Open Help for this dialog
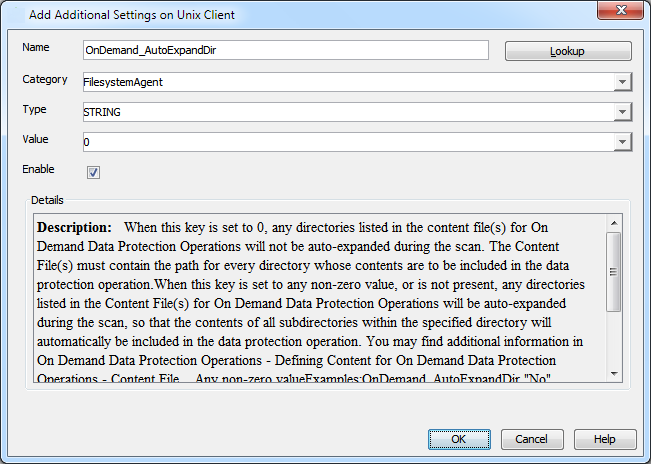The width and height of the screenshot is (651, 464). point(604,439)
